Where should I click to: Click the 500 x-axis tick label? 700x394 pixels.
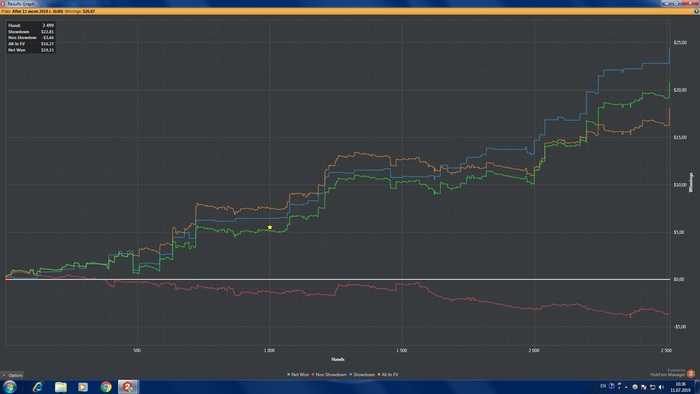137,350
